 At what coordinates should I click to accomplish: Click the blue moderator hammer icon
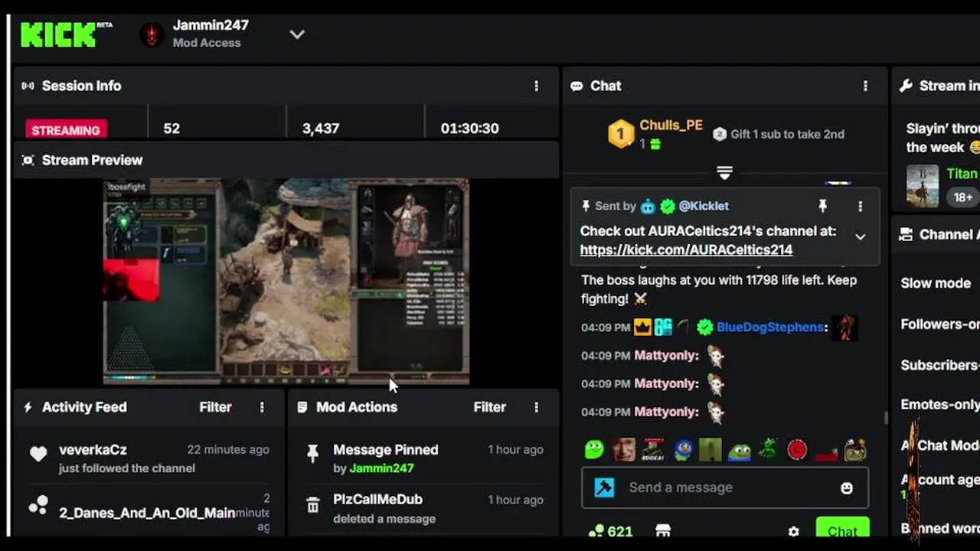tap(604, 487)
